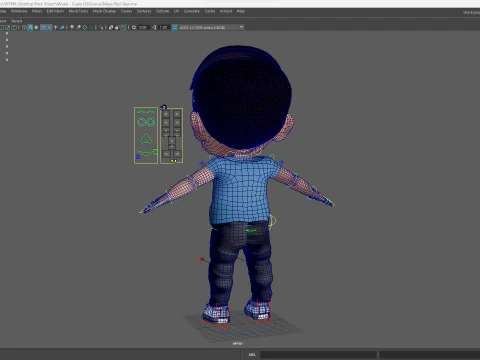Open the UV menu

176,11
